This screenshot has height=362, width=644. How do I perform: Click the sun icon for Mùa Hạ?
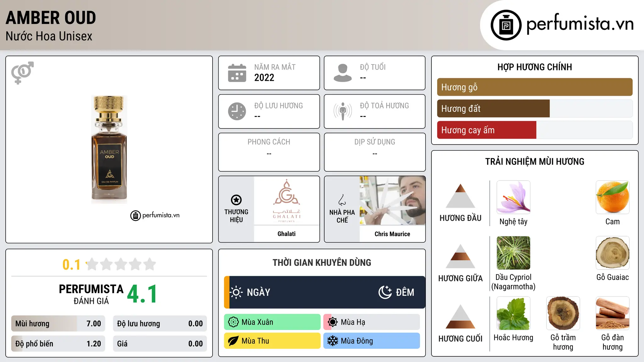(333, 322)
